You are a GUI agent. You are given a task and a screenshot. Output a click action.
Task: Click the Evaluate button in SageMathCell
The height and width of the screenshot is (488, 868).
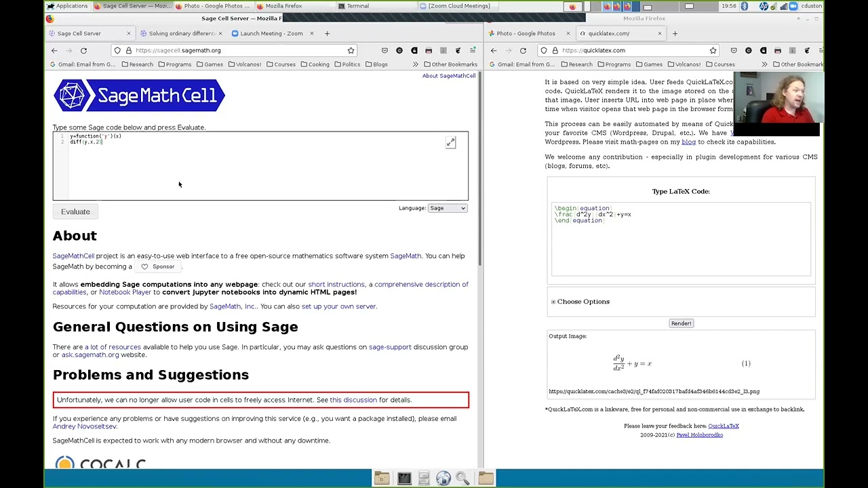click(75, 211)
